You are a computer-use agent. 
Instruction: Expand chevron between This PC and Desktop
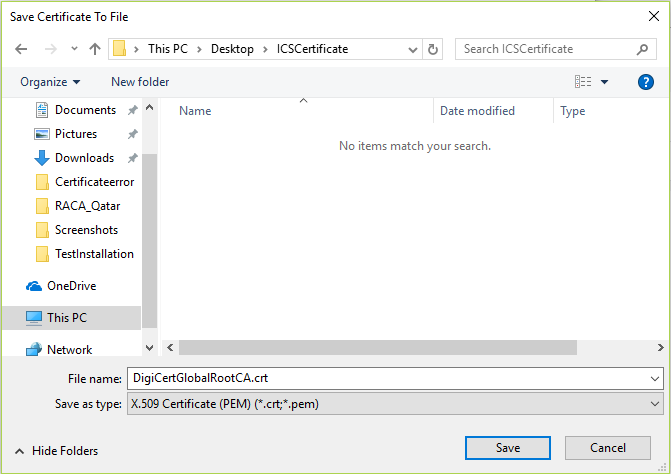click(199, 49)
